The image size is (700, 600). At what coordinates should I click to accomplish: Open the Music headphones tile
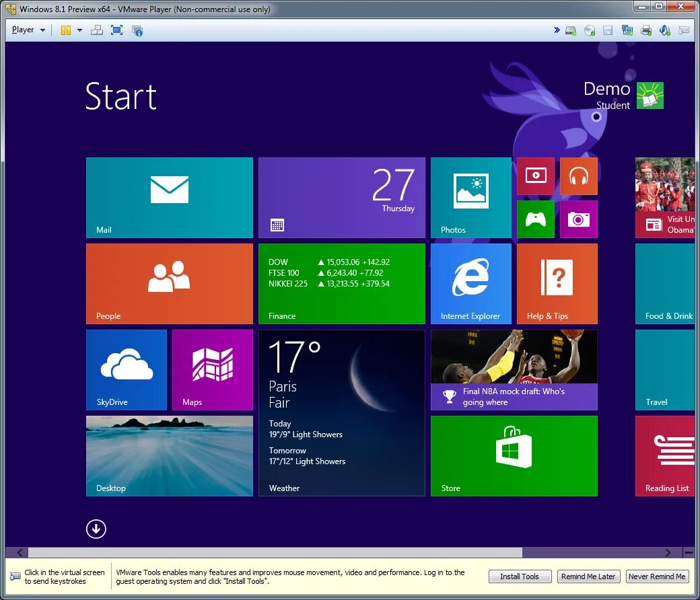pyautogui.click(x=579, y=176)
